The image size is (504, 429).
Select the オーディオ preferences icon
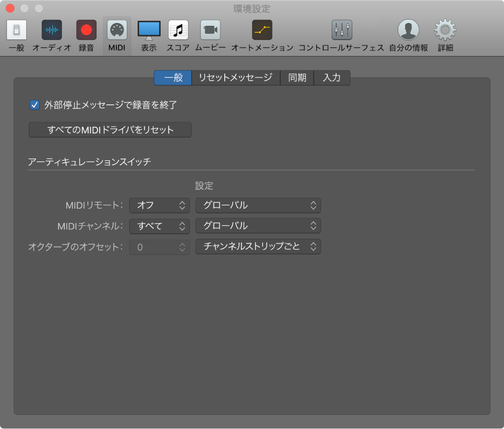pos(51,30)
